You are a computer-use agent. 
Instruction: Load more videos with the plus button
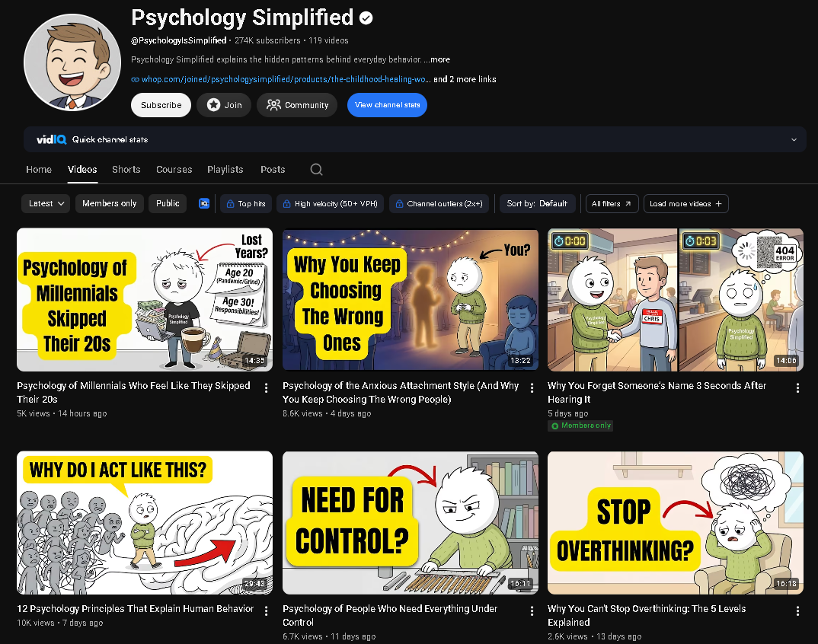[x=685, y=204]
